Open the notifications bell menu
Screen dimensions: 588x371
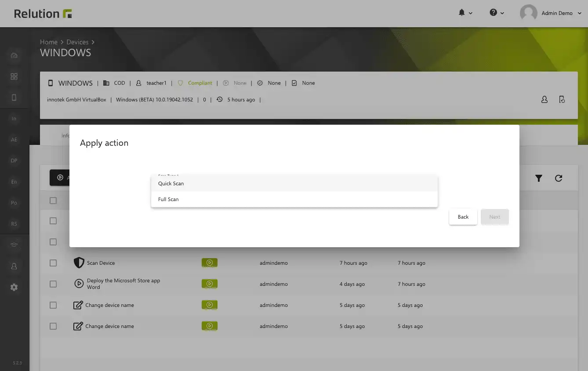click(x=465, y=13)
